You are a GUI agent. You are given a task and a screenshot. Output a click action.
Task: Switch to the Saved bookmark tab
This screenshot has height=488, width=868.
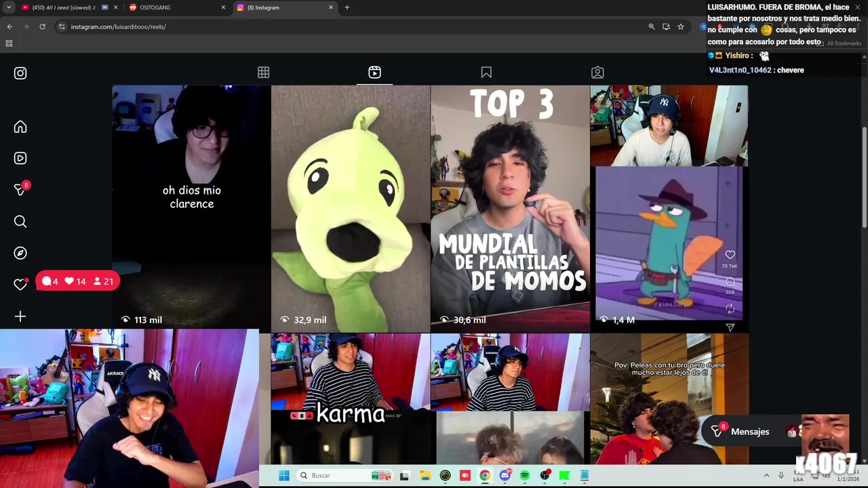(486, 73)
